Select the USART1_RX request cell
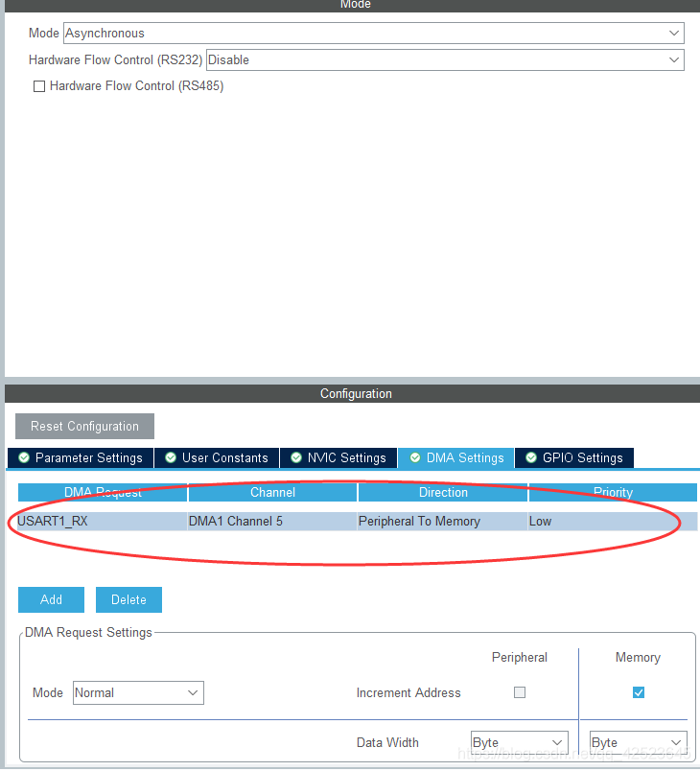Viewport: 700px width, 771px height. tap(103, 522)
